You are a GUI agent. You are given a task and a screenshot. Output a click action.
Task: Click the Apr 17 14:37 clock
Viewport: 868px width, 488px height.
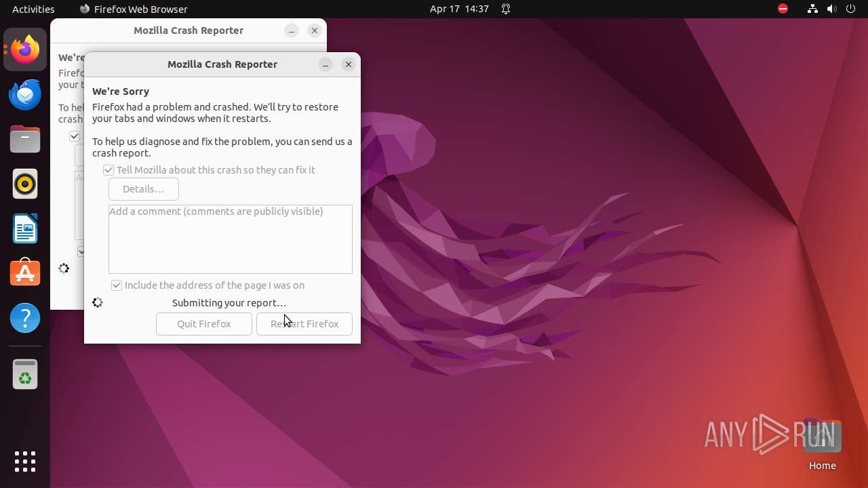[x=459, y=9]
